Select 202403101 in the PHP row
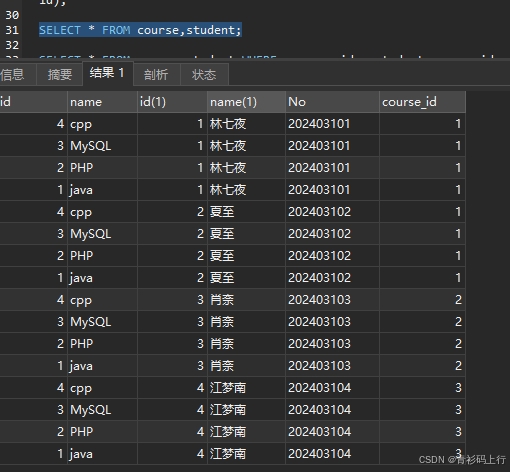This screenshot has width=510, height=472. point(332,168)
